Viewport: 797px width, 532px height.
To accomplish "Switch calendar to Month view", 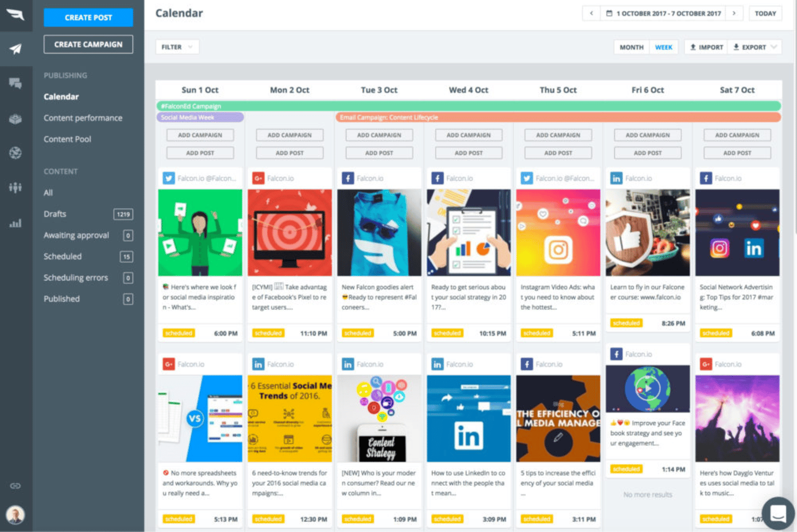I will click(631, 47).
